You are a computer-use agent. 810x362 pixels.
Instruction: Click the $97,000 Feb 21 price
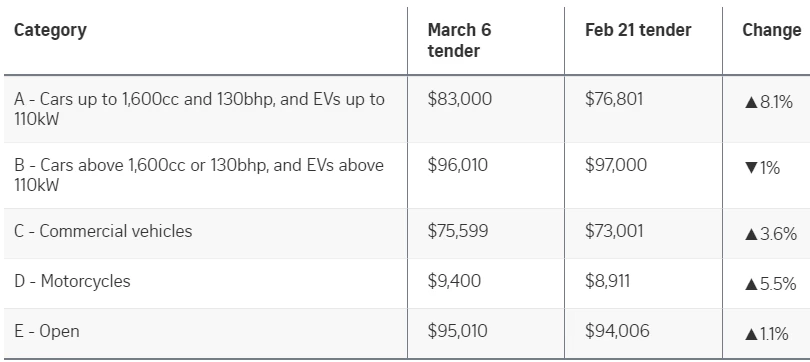(616, 165)
